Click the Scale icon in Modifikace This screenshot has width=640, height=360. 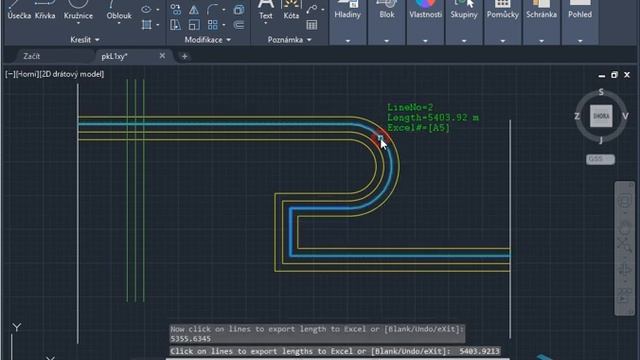click(x=194, y=25)
